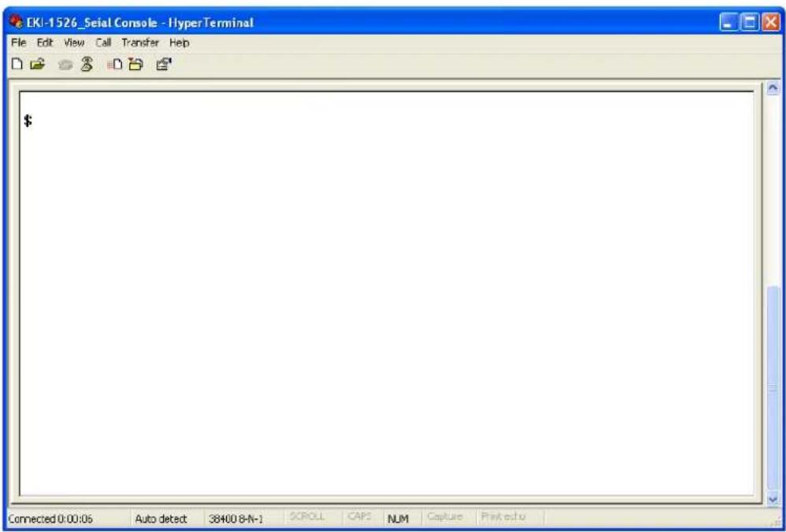Minimize the HyperTerminal window
This screenshot has width=786, height=532.
coord(729,23)
